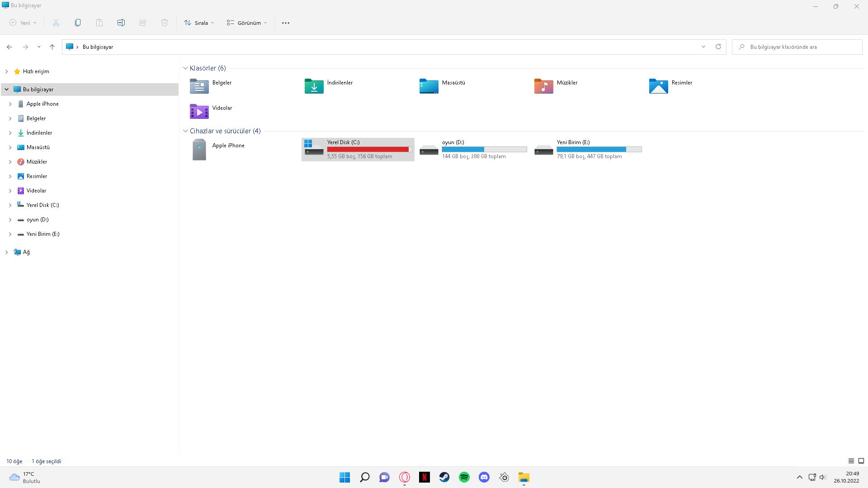Expand Apple iPhone in the navigation tree
This screenshot has width=868, height=488.
[x=10, y=104]
